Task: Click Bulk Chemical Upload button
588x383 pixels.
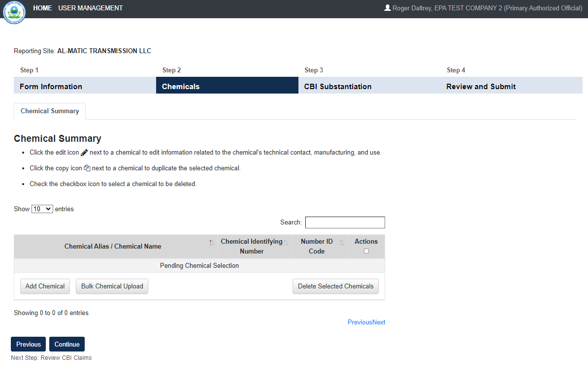Action: tap(112, 286)
